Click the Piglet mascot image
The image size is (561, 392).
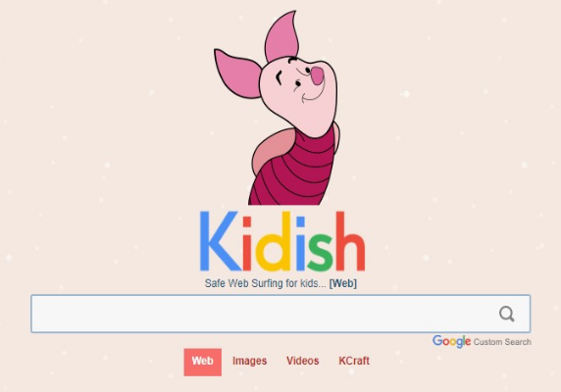(x=278, y=108)
